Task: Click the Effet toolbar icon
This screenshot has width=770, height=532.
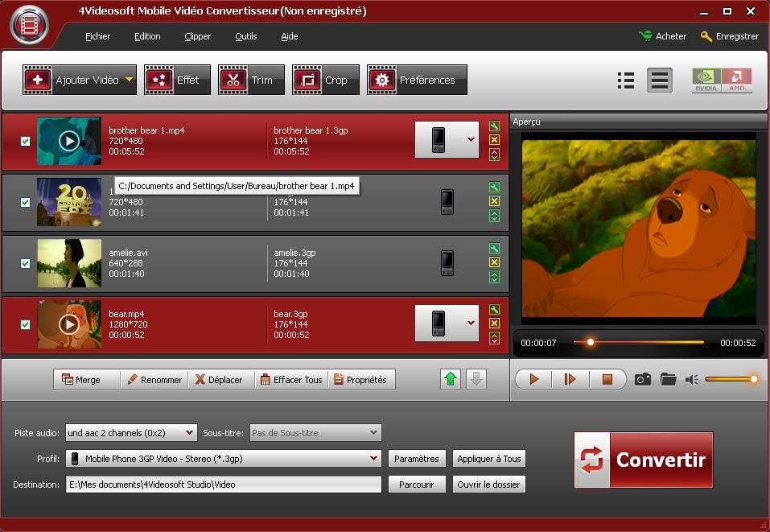Action: [177, 80]
